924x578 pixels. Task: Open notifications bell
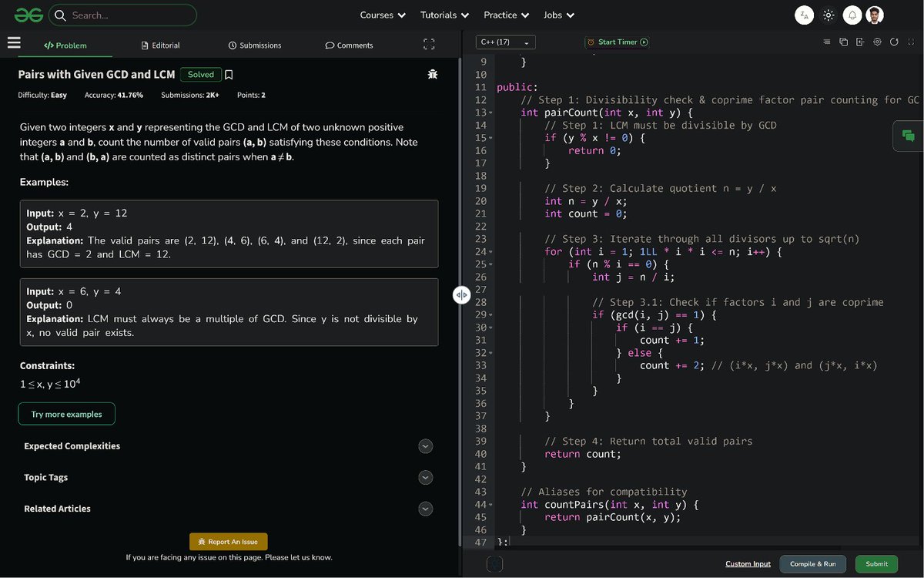[x=852, y=15]
